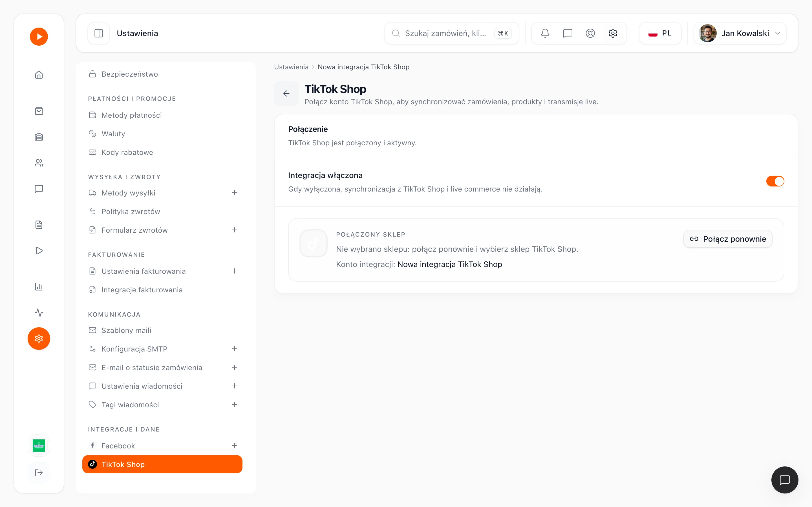This screenshot has width=812, height=507.
Task: Open the floating chat bubble button
Action: pyautogui.click(x=784, y=480)
